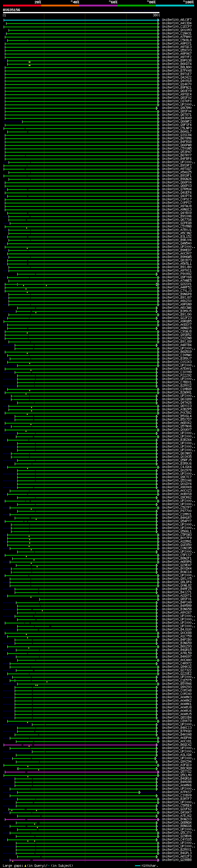Select hit UniRef100_C3XYH9
197x868 pixels.
point(177,372)
